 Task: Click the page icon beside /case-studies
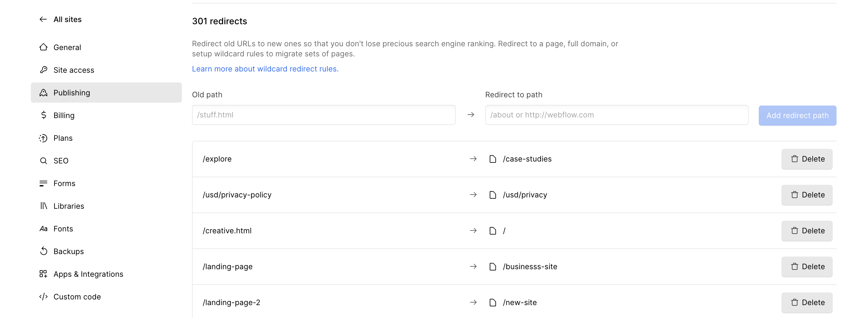click(493, 159)
